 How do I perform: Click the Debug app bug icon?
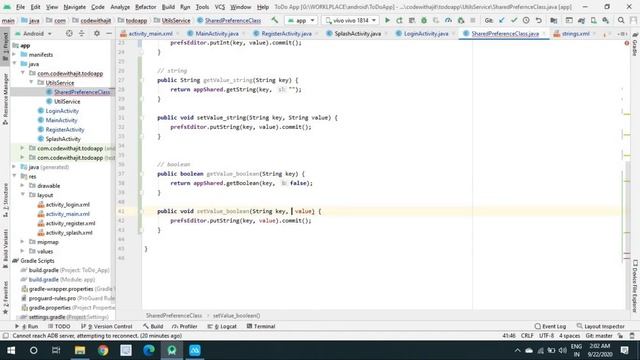tap(424, 20)
